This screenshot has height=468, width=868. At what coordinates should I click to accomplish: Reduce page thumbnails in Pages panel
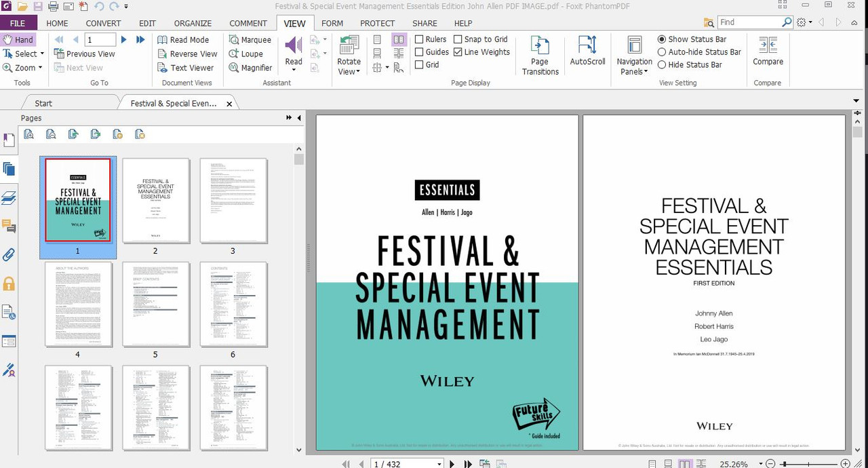pos(51,134)
